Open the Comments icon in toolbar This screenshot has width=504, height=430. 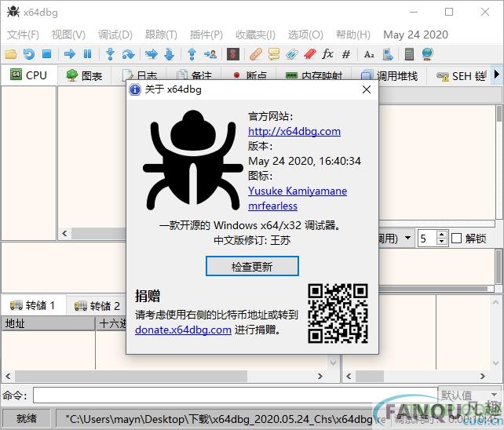coord(274,54)
